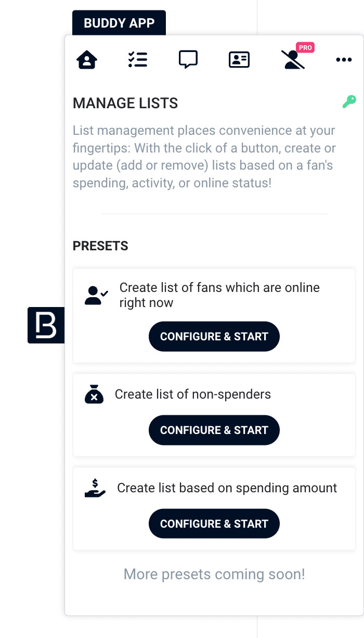Screen dimensions: 364x638
Task: Configure & start the online fans list
Action: 214,336
